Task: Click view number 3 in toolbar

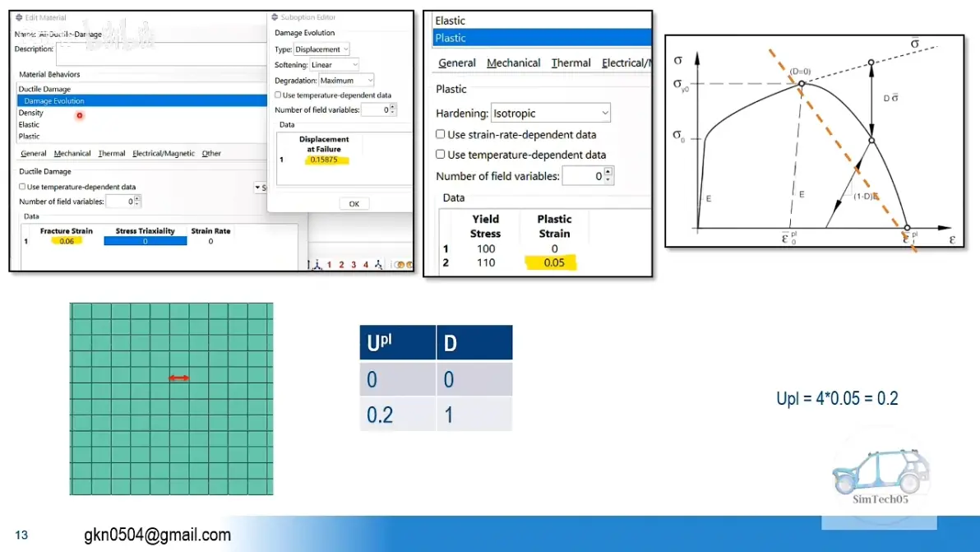Action: (354, 265)
